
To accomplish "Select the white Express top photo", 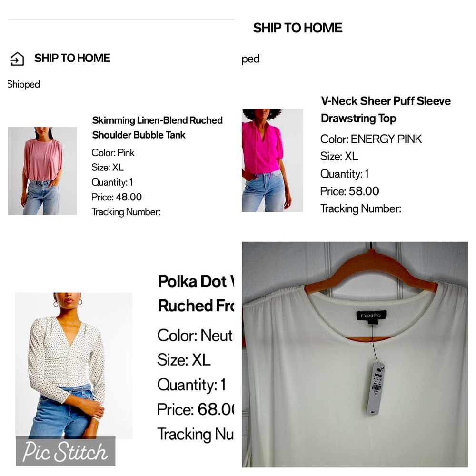I will point(355,354).
